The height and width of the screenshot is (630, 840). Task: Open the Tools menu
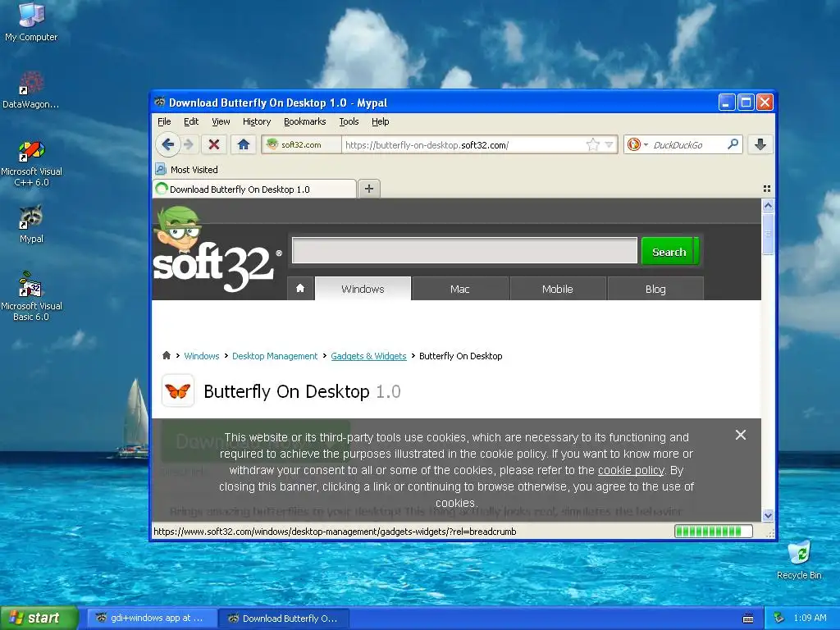349,121
